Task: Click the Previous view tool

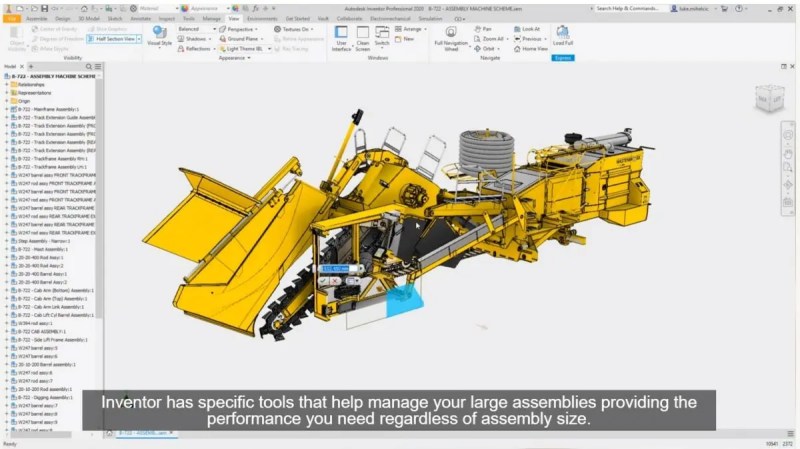Action: (x=530, y=39)
